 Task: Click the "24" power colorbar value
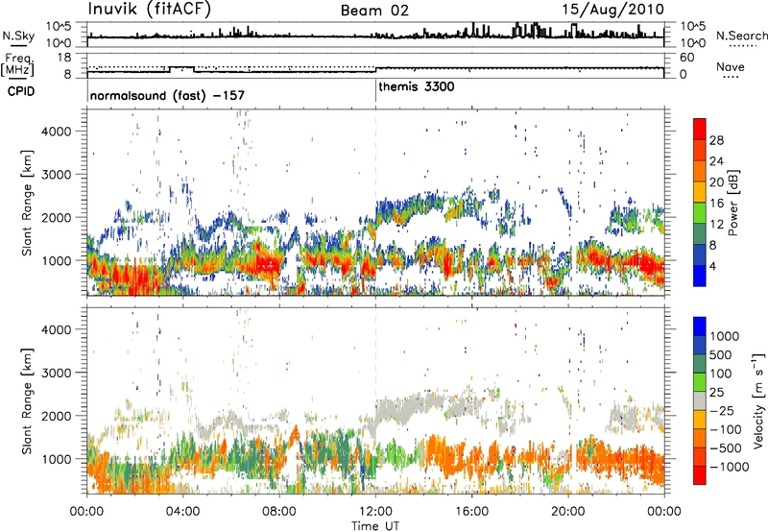click(716, 161)
